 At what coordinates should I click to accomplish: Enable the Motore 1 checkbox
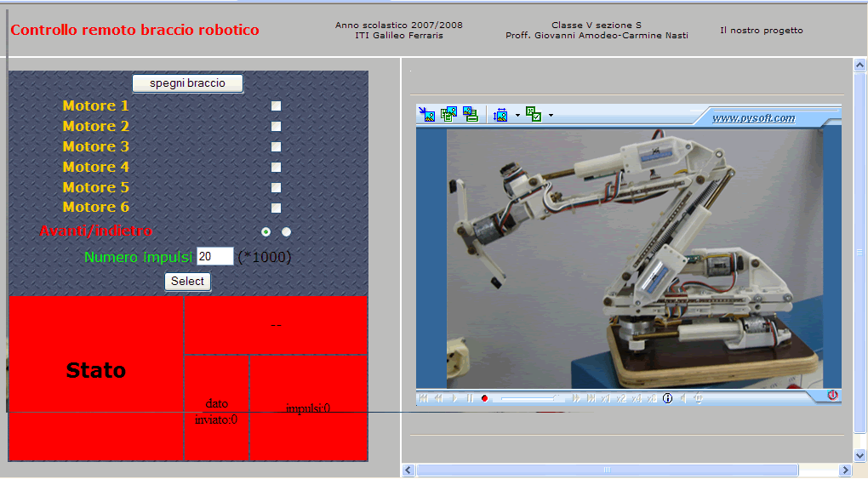[276, 105]
